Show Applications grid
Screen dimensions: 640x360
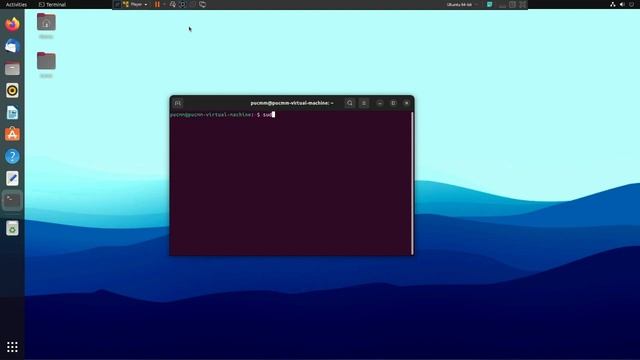(12, 347)
